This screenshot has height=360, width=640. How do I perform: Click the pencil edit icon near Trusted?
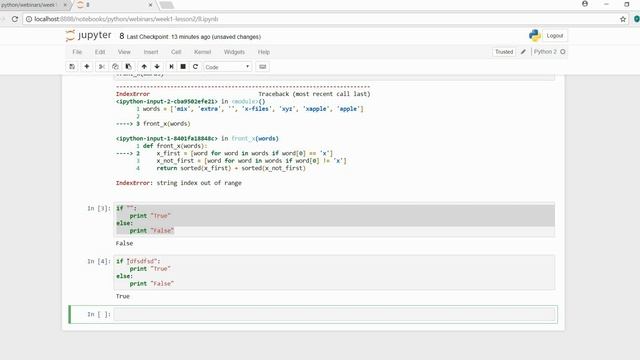523,52
